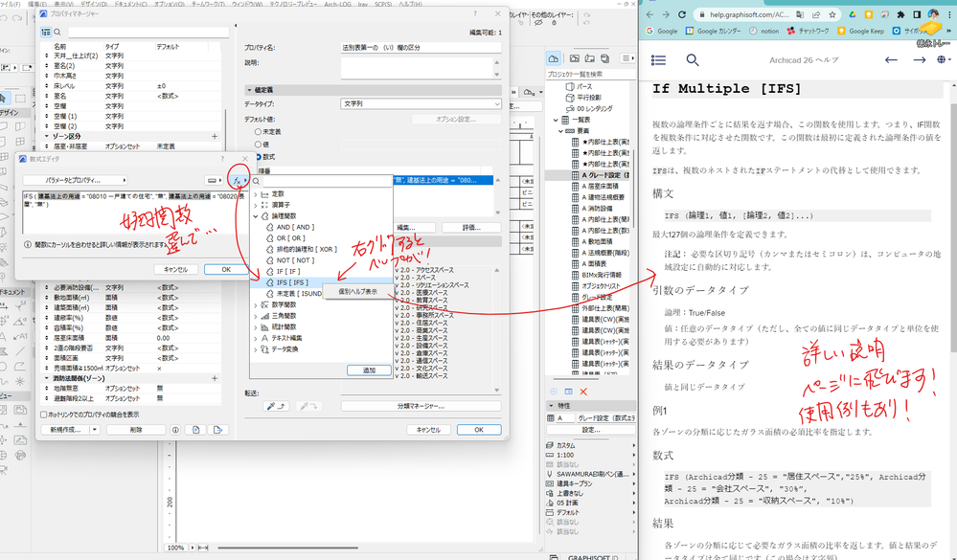This screenshot has width=957, height=560.
Task: Open A 消防設備 schedule in Navigator
Action: (596, 209)
